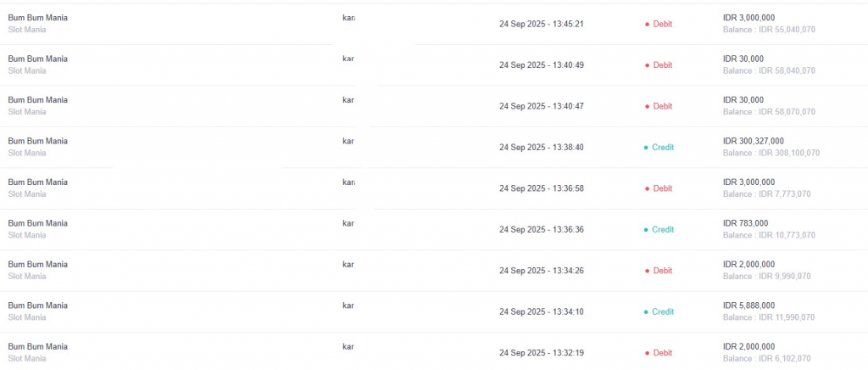The image size is (868, 370).
Task: Click the red Debit dot at 13:40:49
Action: tap(647, 65)
